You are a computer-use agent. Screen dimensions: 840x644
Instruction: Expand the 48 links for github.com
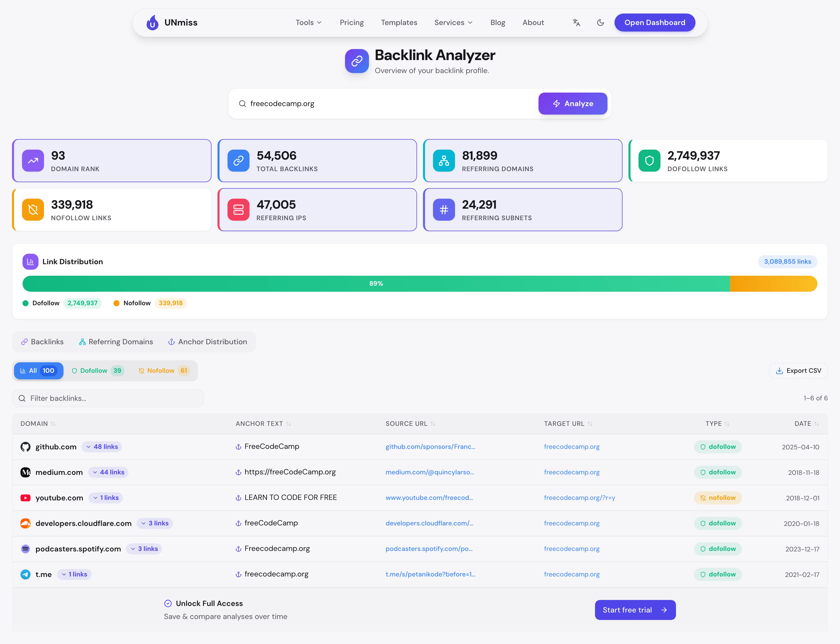pyautogui.click(x=102, y=447)
